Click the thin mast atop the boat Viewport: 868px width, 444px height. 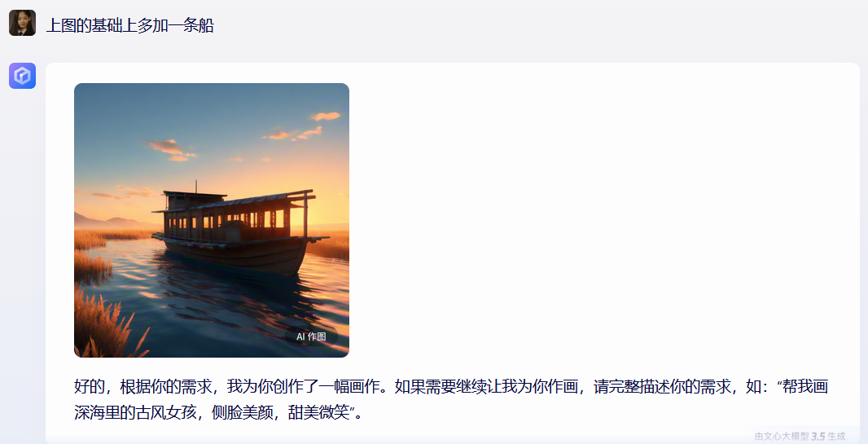coord(195,186)
